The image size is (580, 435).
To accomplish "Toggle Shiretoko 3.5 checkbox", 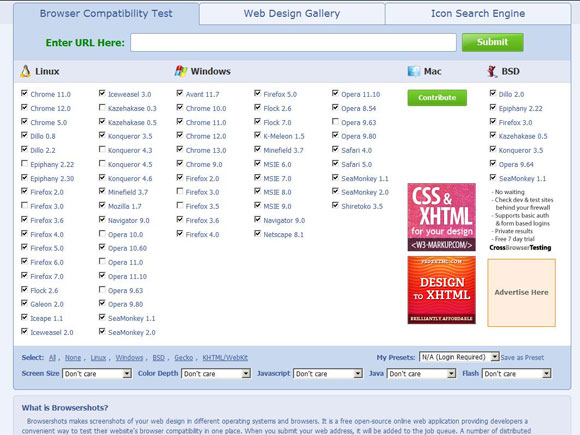I will point(335,205).
